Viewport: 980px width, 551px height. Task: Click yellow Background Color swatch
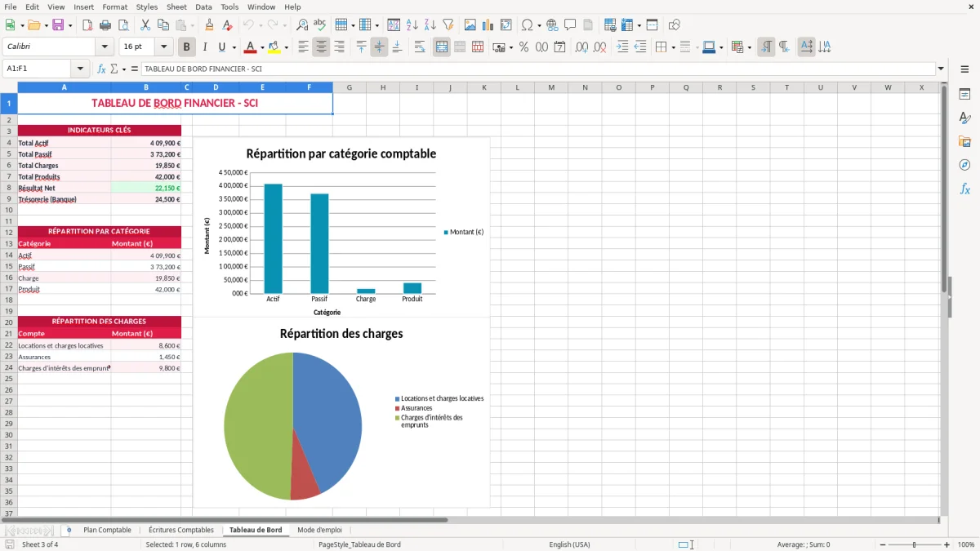(274, 47)
